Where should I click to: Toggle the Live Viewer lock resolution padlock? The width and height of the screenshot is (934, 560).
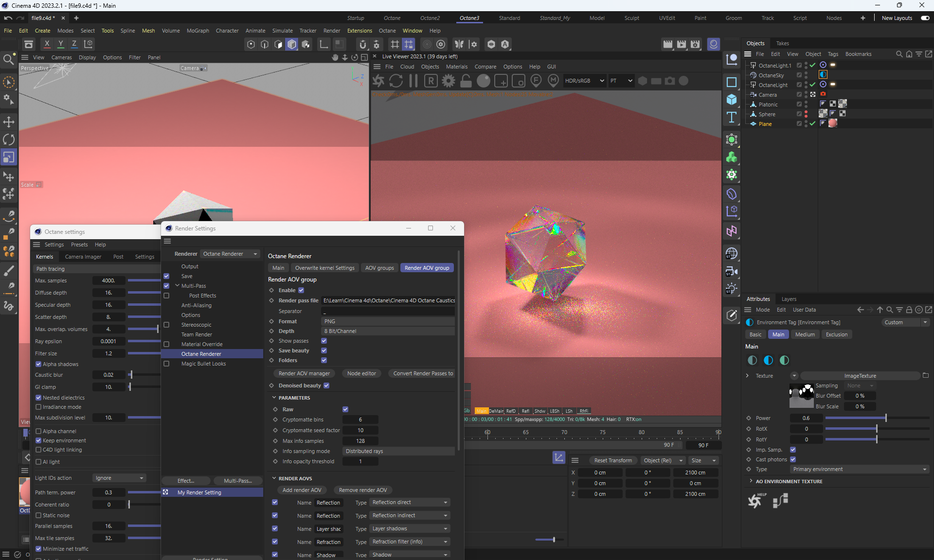[466, 81]
